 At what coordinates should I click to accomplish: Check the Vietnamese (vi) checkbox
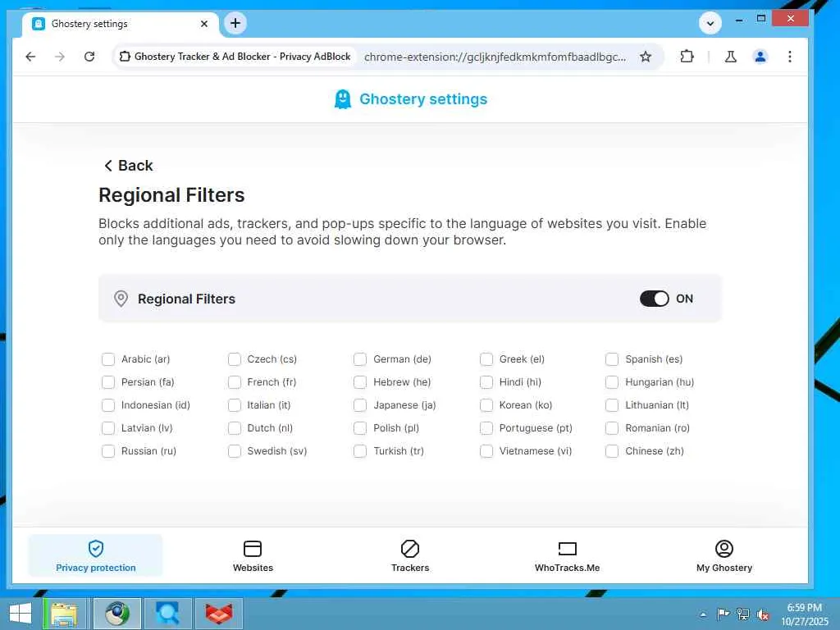point(486,451)
